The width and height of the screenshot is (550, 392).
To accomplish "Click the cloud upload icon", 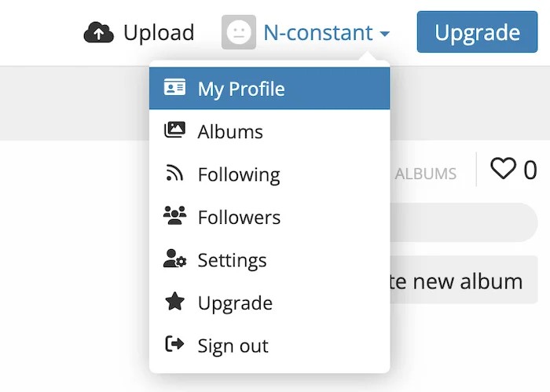I will click(x=98, y=32).
